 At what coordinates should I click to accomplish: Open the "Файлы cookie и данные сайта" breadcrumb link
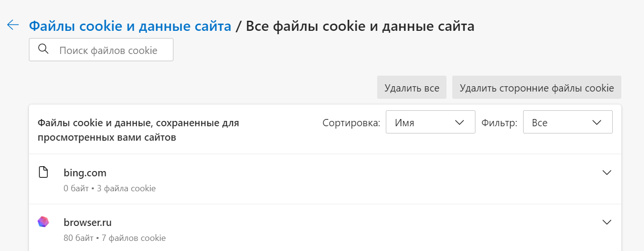(130, 26)
